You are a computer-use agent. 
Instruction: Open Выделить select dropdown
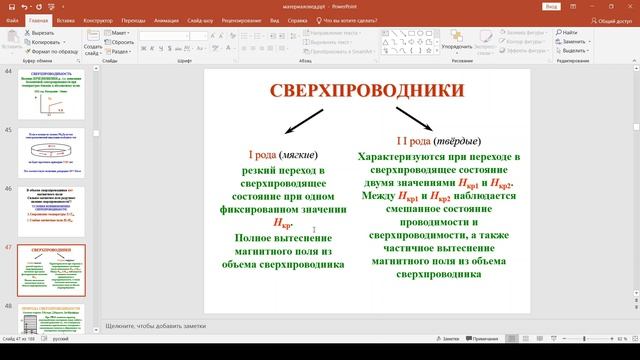pyautogui.click(x=572, y=51)
